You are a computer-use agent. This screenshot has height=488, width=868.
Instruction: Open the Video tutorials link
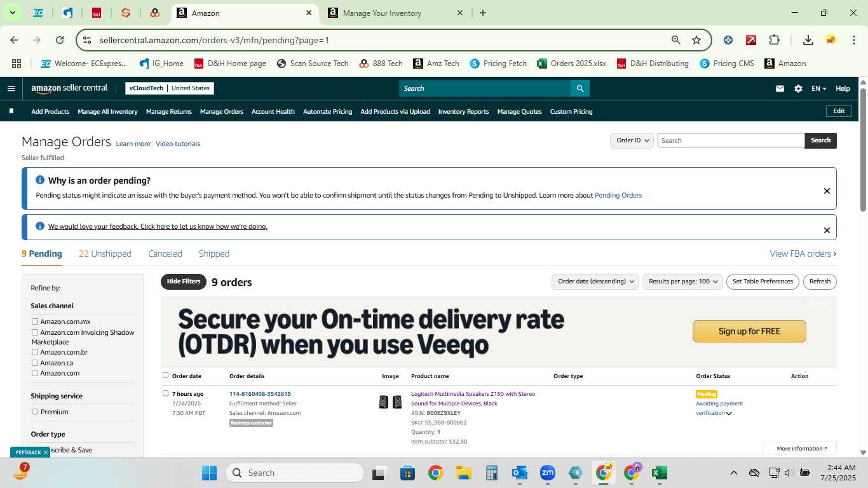(x=178, y=144)
